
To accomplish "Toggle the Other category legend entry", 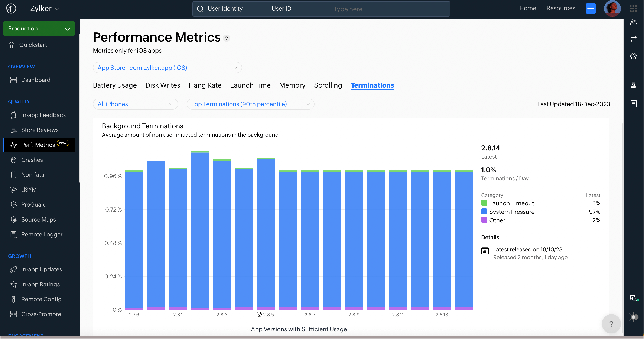I will point(497,220).
